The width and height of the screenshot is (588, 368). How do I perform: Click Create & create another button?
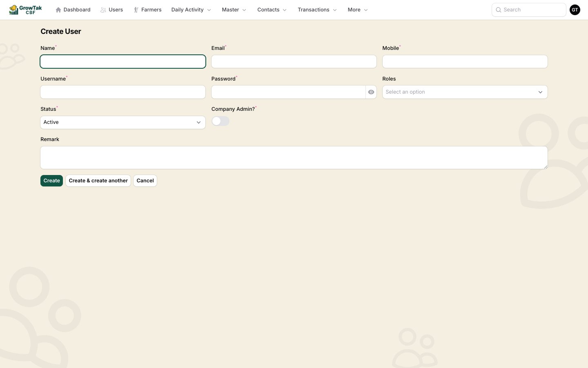(x=98, y=181)
